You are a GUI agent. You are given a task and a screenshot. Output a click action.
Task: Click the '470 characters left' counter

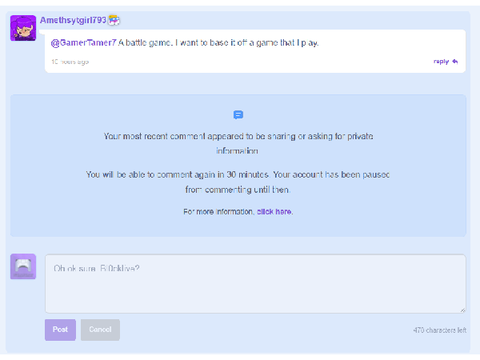440,330
